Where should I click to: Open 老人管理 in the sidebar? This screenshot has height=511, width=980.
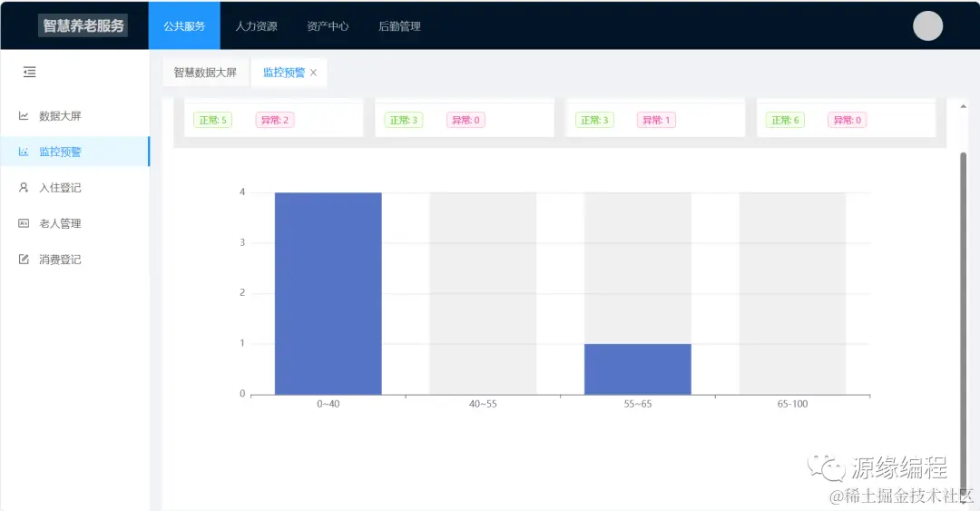click(75, 223)
